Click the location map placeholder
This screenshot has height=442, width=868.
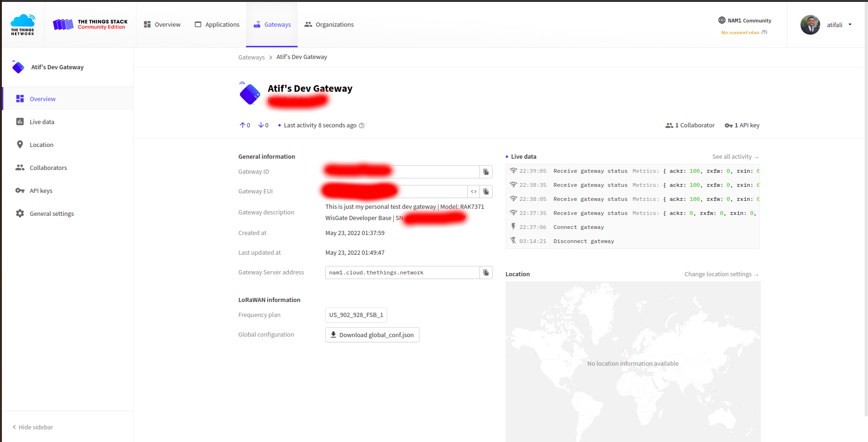(x=633, y=362)
